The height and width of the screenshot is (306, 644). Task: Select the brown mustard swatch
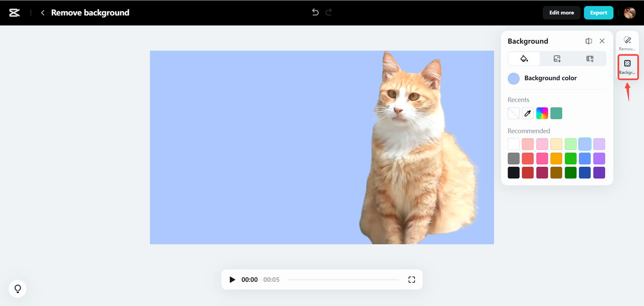[556, 173]
